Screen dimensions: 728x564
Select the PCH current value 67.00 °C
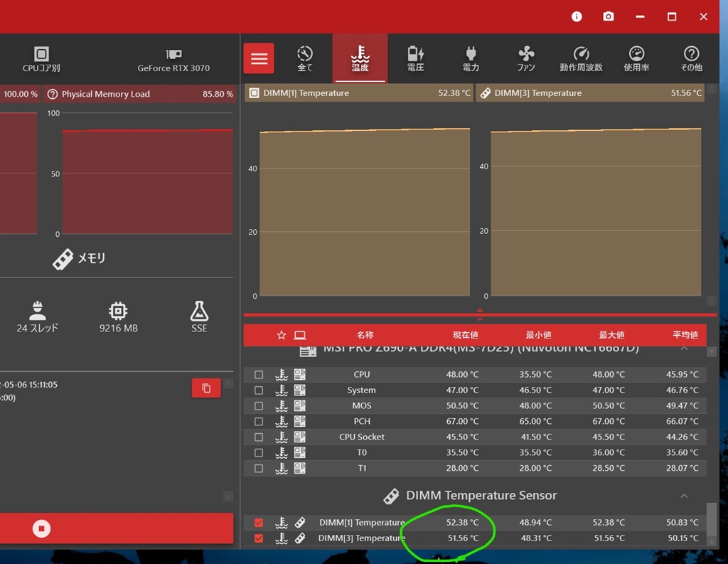click(462, 421)
